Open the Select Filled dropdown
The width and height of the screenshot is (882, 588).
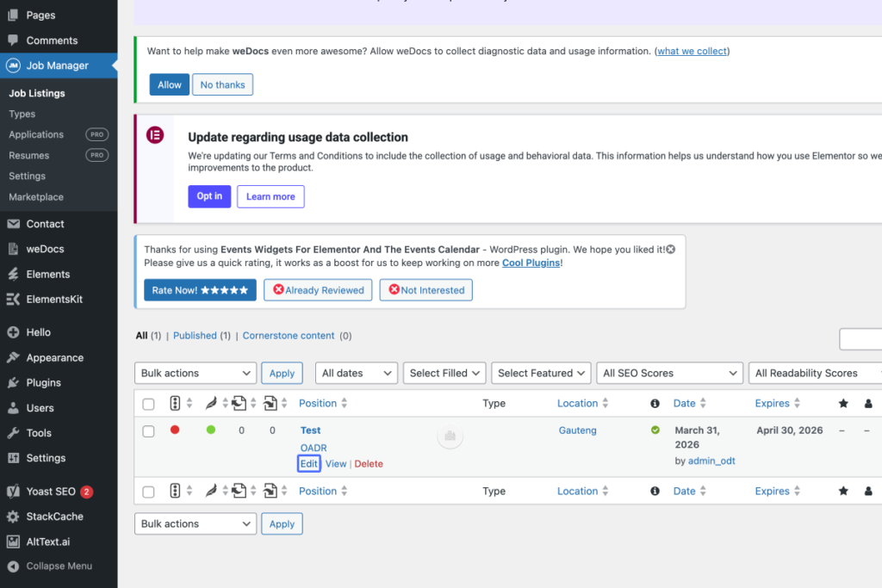[x=444, y=374]
